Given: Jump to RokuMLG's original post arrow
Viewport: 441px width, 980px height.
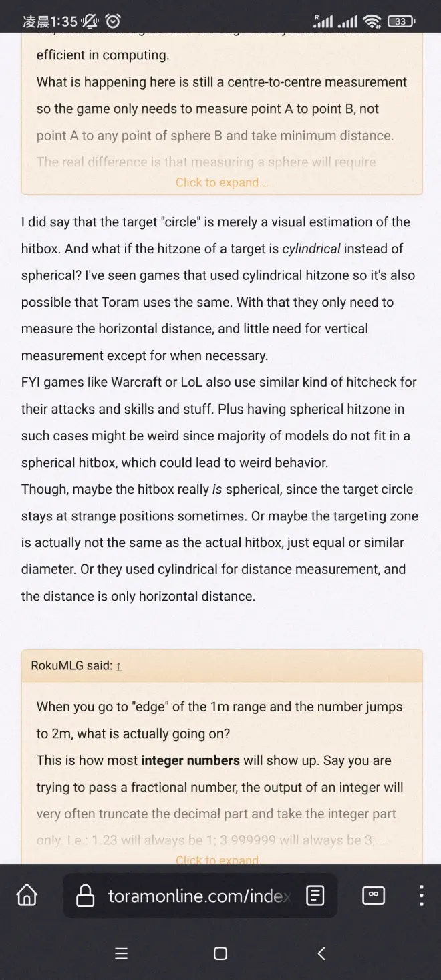Looking at the screenshot, I should point(118,666).
